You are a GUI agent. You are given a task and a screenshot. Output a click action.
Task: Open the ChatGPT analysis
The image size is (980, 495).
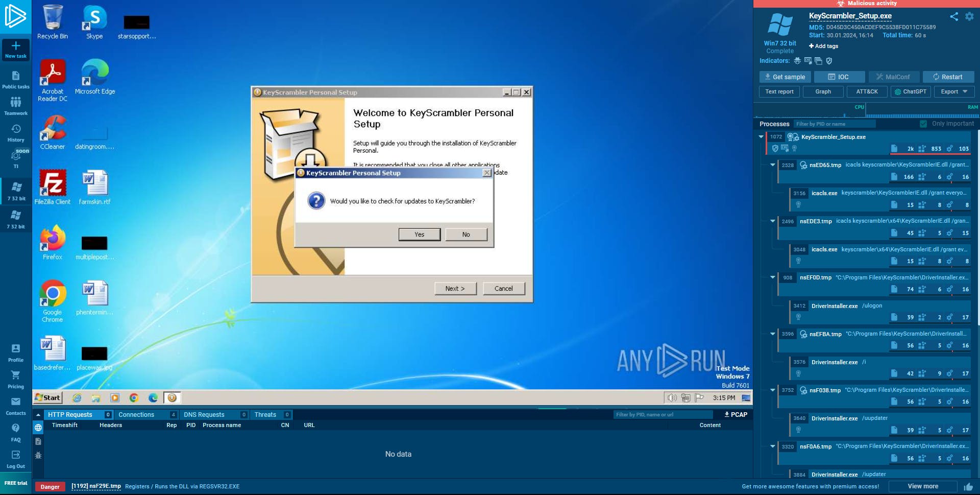pyautogui.click(x=911, y=92)
